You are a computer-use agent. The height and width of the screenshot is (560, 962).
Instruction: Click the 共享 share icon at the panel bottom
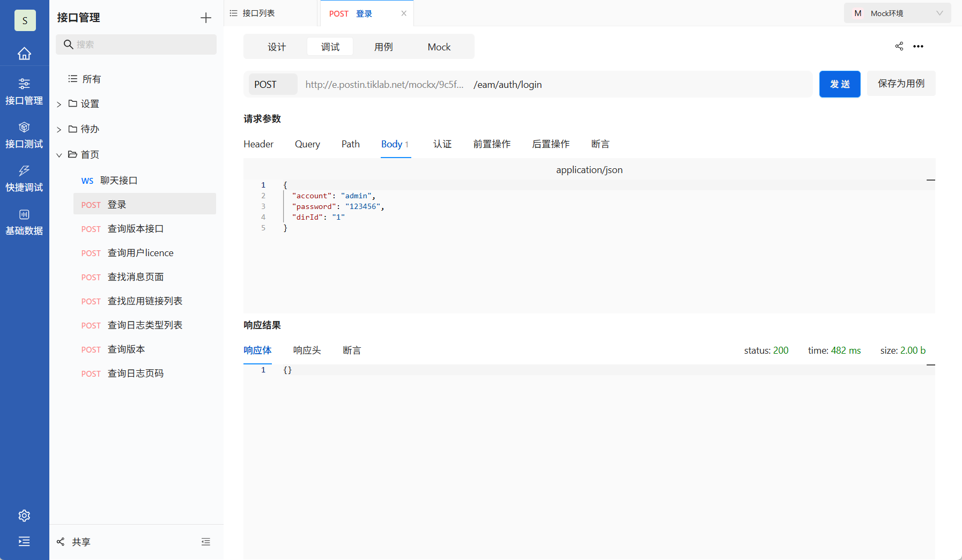pyautogui.click(x=61, y=542)
